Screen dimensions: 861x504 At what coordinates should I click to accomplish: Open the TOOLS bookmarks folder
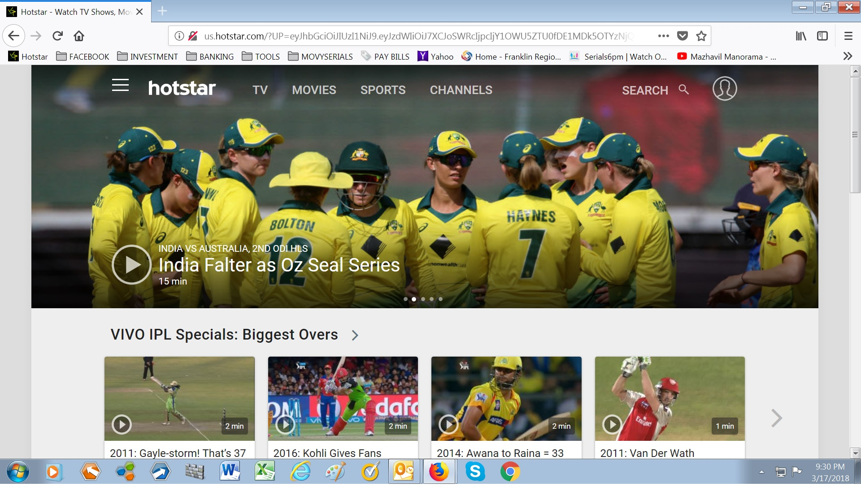[261, 56]
